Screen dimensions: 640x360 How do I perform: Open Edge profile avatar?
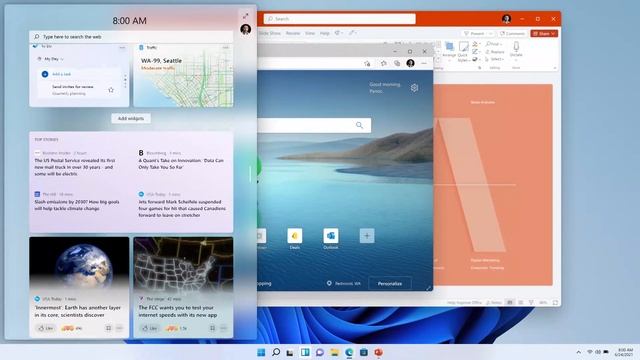(x=410, y=63)
